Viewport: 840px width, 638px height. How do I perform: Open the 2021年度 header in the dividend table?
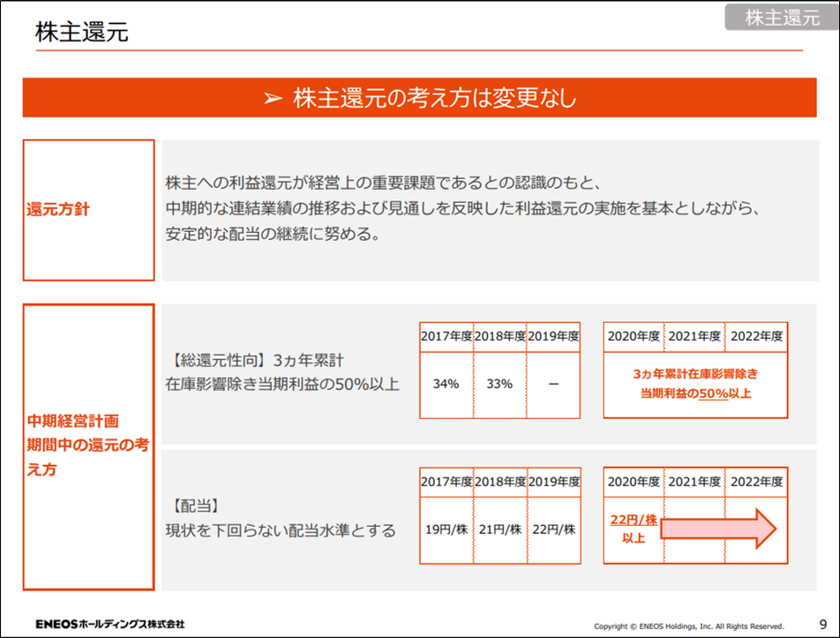point(694,482)
